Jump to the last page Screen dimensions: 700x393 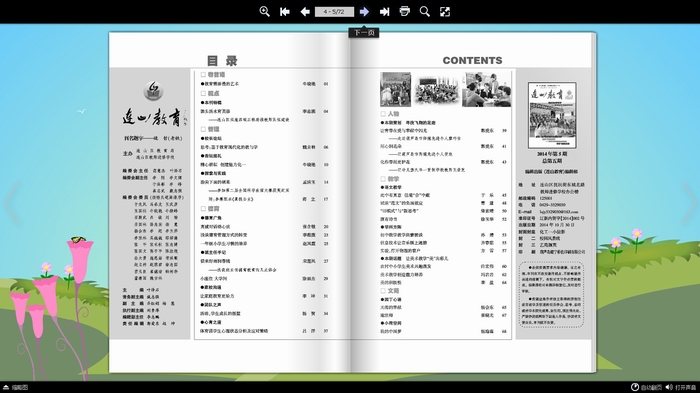pos(384,12)
